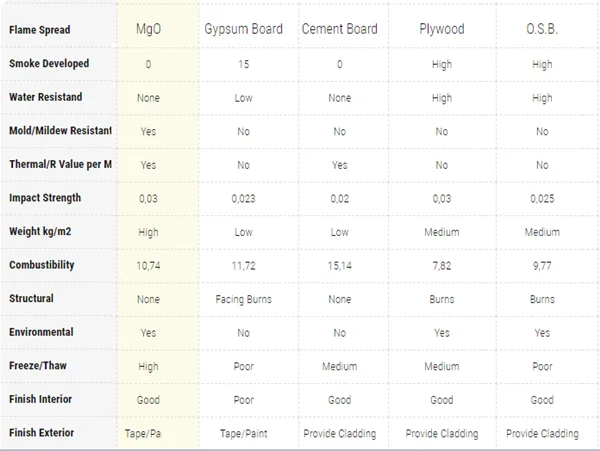Screen dimensions: 600x451
Task: Select the 9,77 cell in O.S.B. column
Action: [542, 266]
